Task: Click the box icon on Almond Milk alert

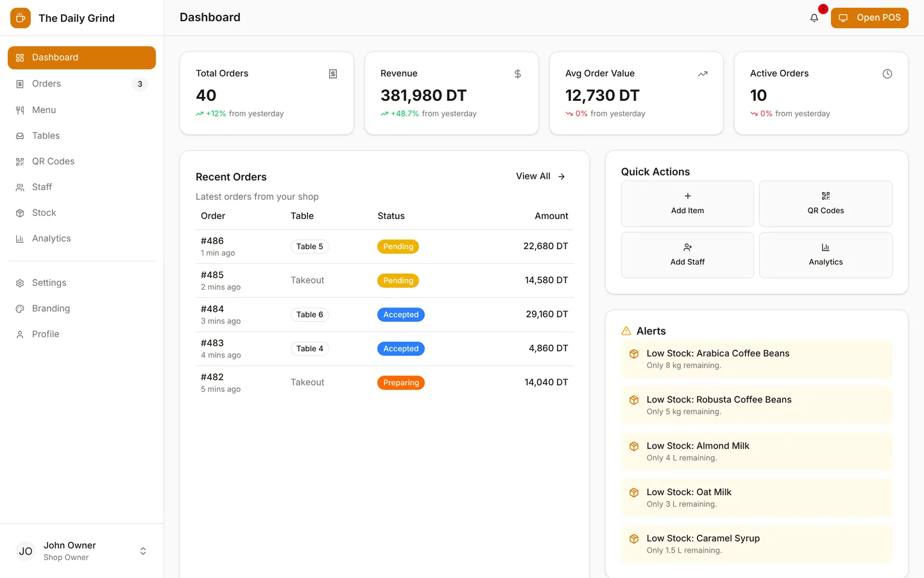Action: tap(634, 446)
